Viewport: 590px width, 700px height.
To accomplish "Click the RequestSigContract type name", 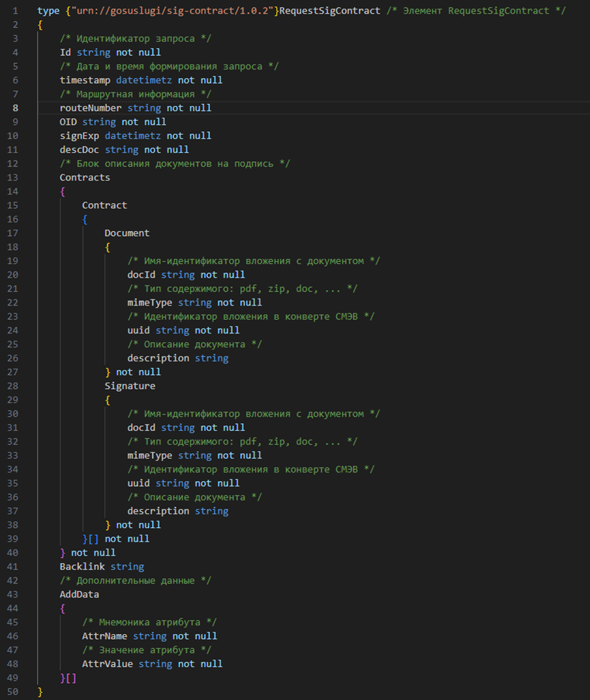I will click(x=330, y=11).
